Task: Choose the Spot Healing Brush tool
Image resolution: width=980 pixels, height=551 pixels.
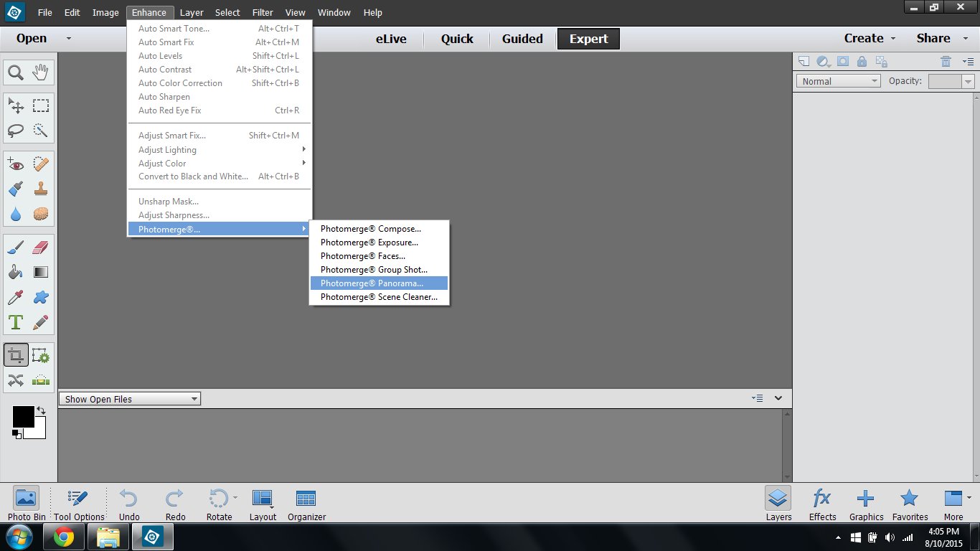Action: click(41, 164)
